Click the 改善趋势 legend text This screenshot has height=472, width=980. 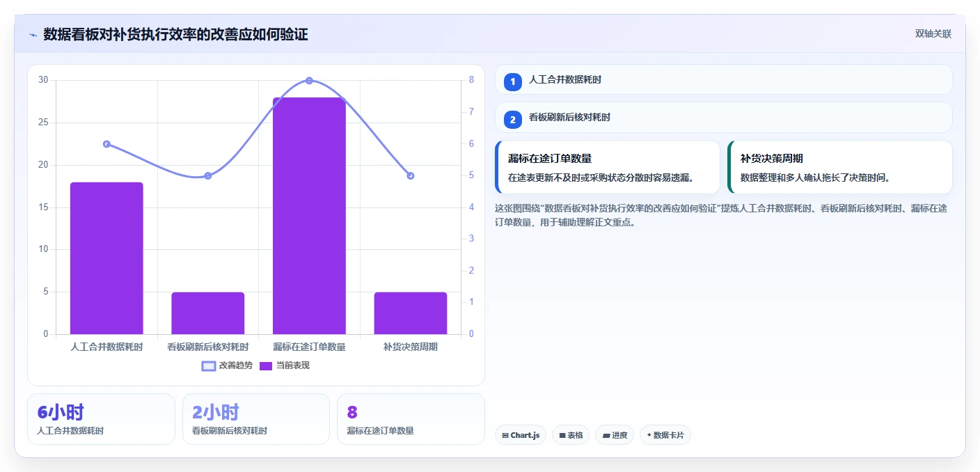[236, 366]
